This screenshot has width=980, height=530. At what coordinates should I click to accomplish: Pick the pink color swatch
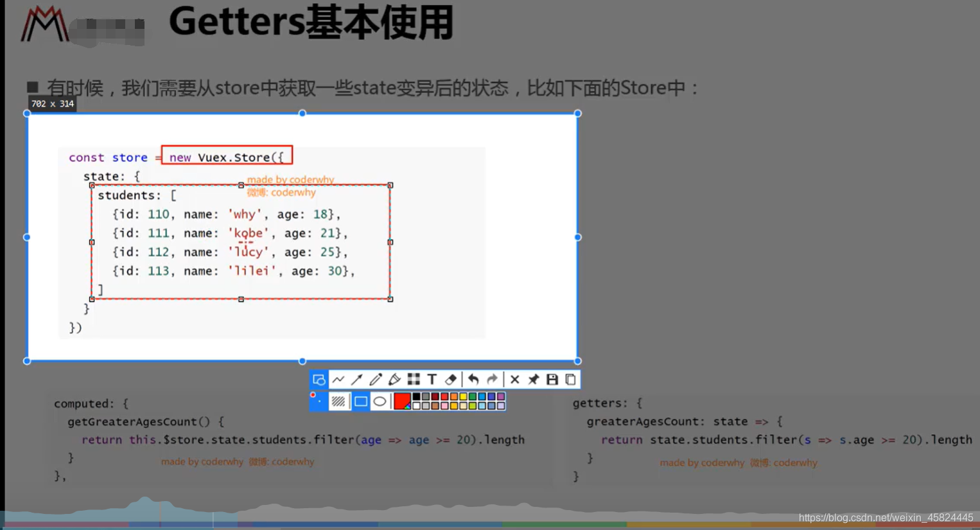pyautogui.click(x=444, y=406)
